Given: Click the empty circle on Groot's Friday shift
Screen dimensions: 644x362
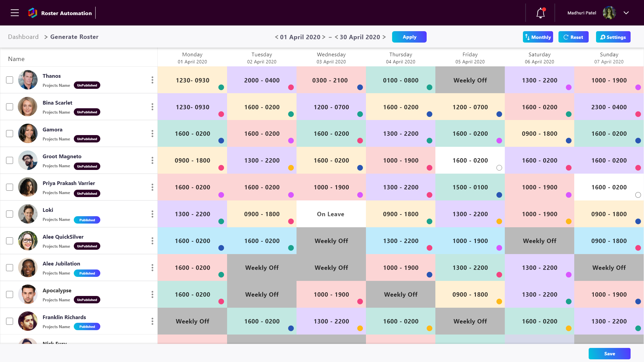Looking at the screenshot, I should coord(499,168).
